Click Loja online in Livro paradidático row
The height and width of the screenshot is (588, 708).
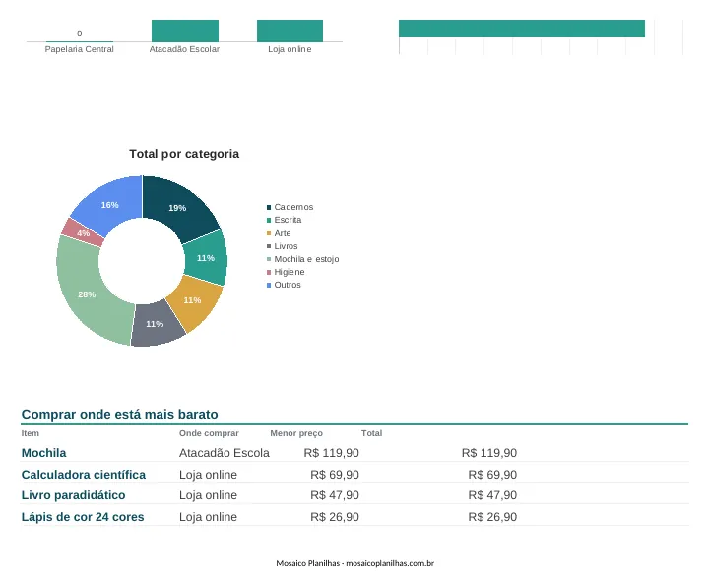[x=208, y=495]
